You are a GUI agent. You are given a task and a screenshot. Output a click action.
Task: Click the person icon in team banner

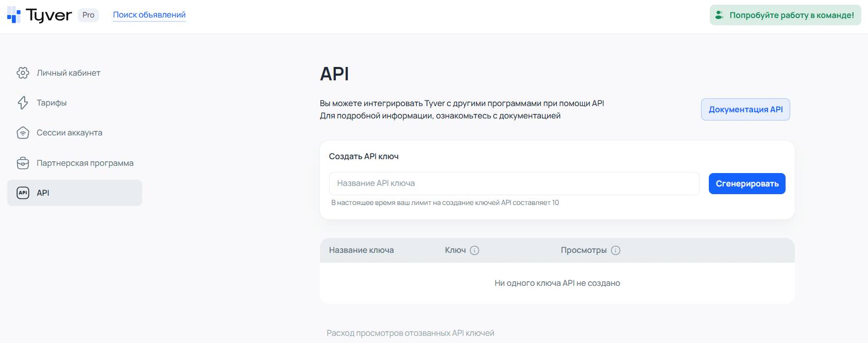coord(720,15)
